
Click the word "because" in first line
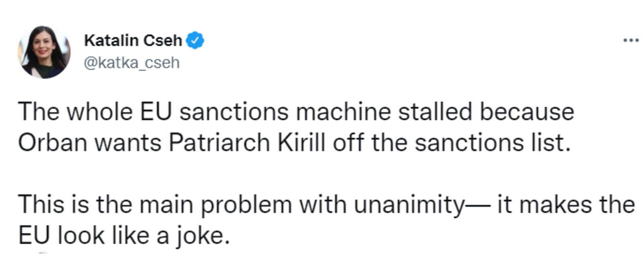click(527, 112)
